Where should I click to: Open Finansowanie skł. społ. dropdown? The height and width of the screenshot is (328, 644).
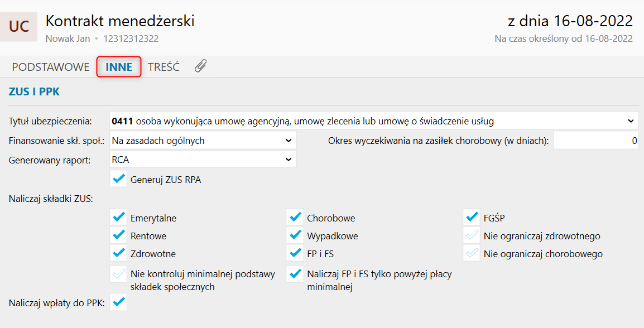point(203,141)
